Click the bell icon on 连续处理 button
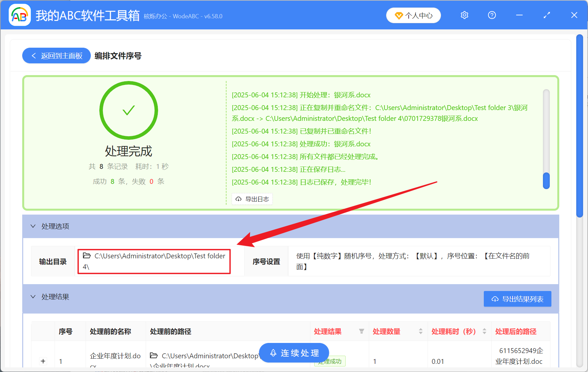This screenshot has width=588, height=372. pyautogui.click(x=273, y=353)
